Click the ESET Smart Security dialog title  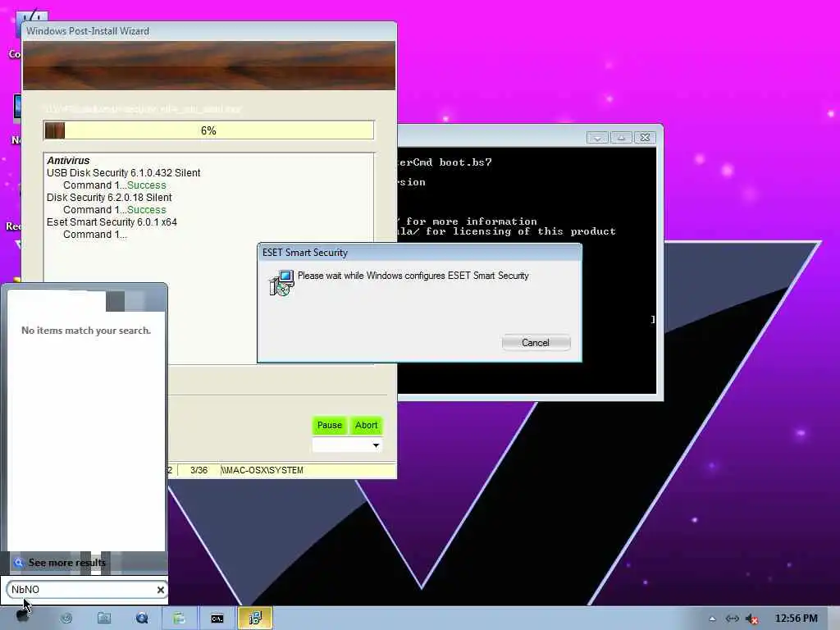(305, 253)
